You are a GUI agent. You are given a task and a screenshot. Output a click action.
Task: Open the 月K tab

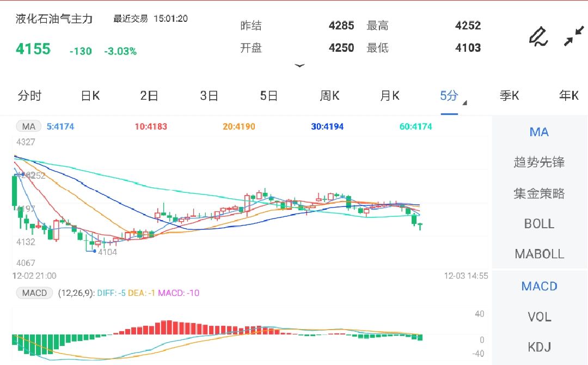click(390, 96)
